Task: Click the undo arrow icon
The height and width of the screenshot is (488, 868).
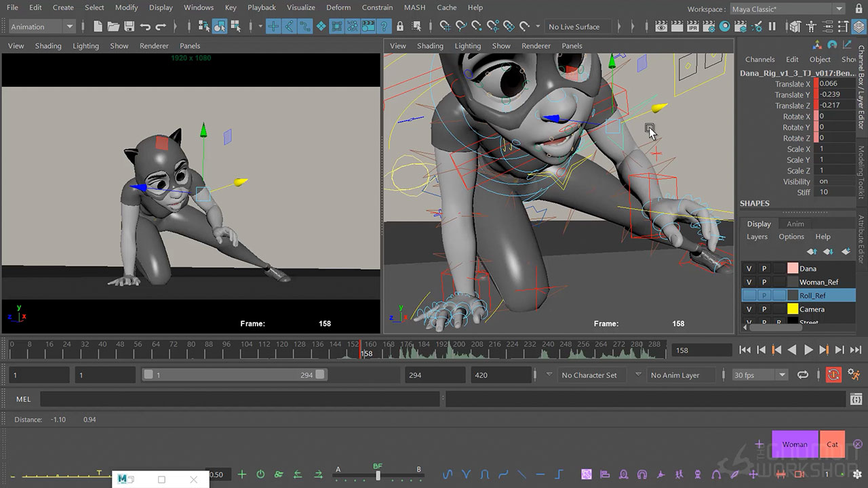Action: click(x=145, y=26)
